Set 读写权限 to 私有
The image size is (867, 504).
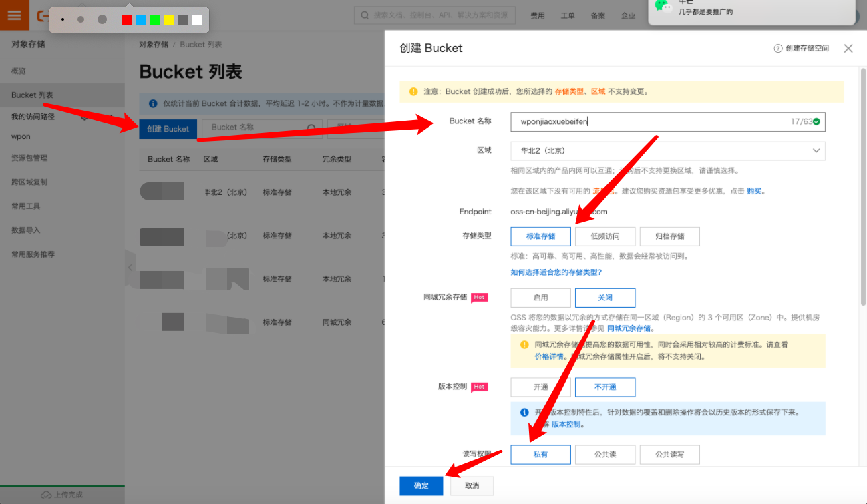pos(541,455)
